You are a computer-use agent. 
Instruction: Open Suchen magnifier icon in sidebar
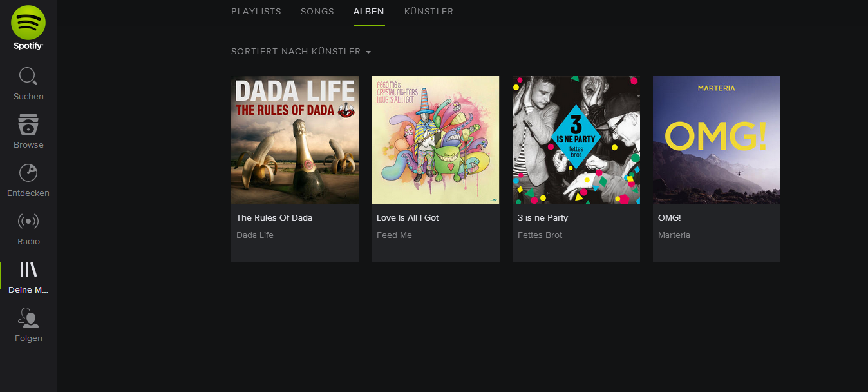(x=28, y=76)
